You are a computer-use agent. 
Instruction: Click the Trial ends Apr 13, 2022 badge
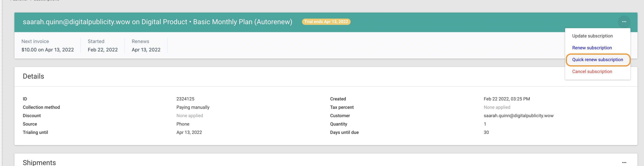[326, 22]
